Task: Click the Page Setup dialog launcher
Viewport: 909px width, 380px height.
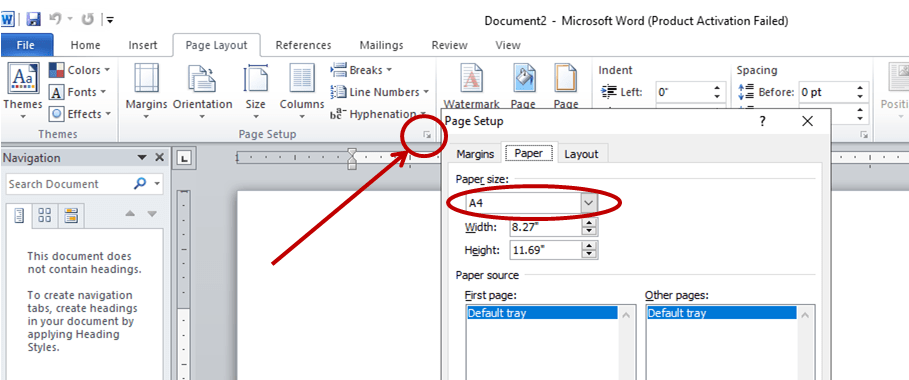Action: (427, 135)
